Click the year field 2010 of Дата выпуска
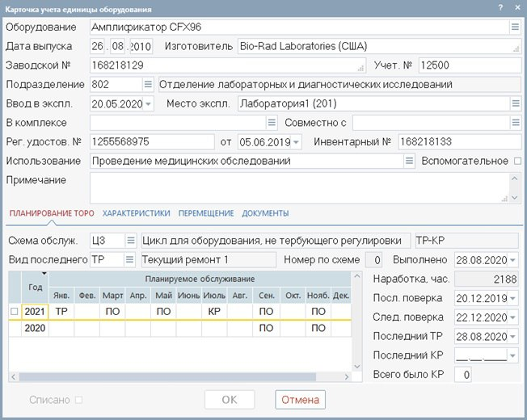 point(141,46)
